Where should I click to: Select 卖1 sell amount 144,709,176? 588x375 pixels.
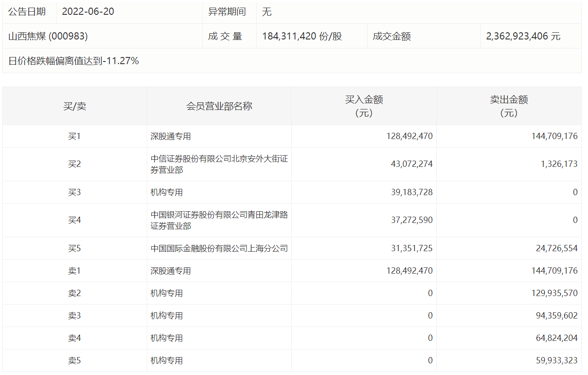(x=554, y=271)
